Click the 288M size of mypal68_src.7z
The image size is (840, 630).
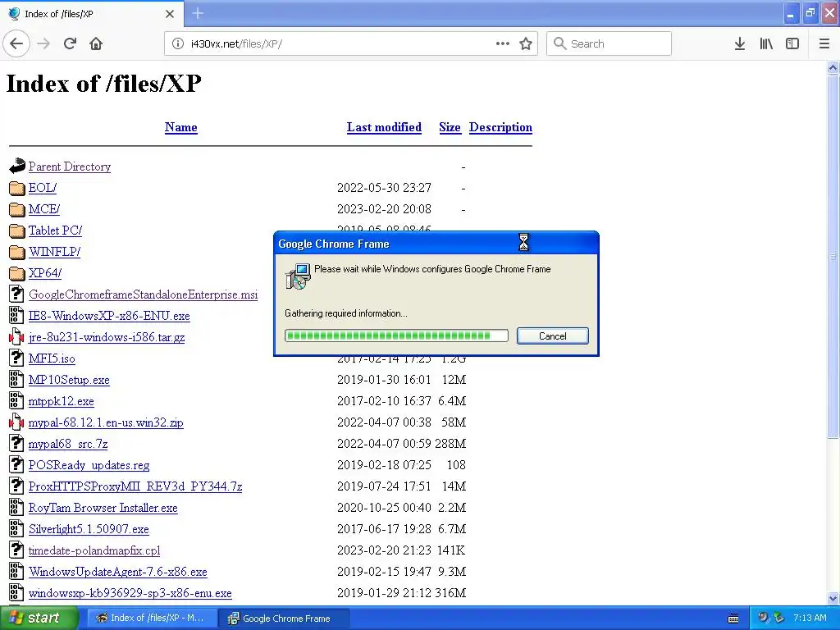[450, 444]
